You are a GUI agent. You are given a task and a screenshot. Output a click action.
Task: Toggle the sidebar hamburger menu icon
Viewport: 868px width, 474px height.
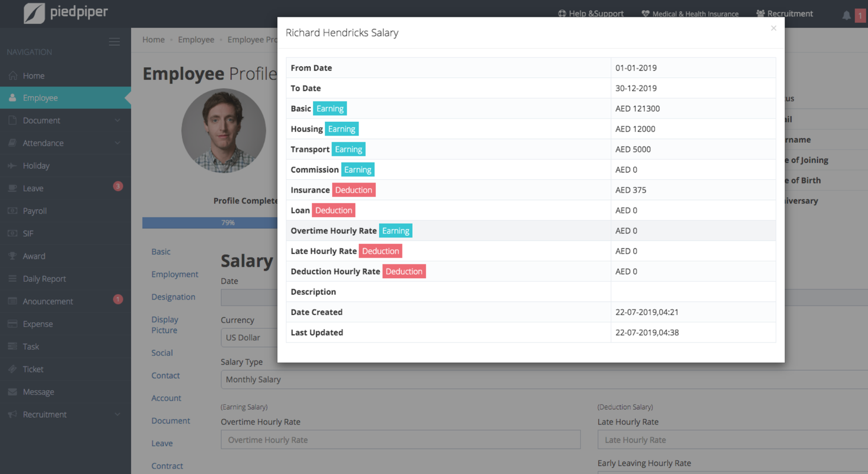114,42
